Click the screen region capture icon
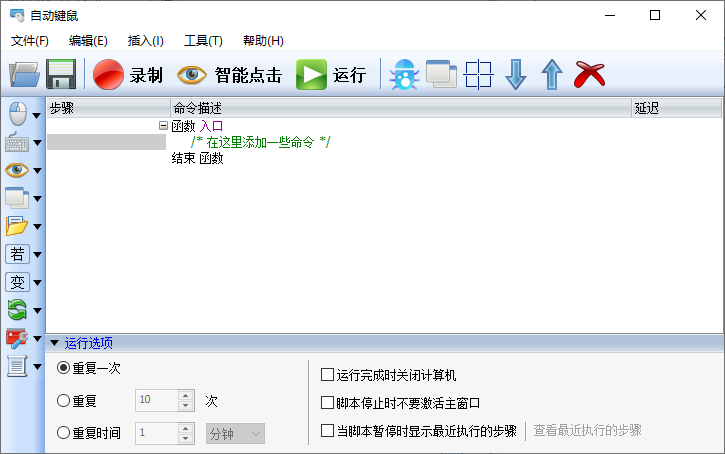 point(479,74)
